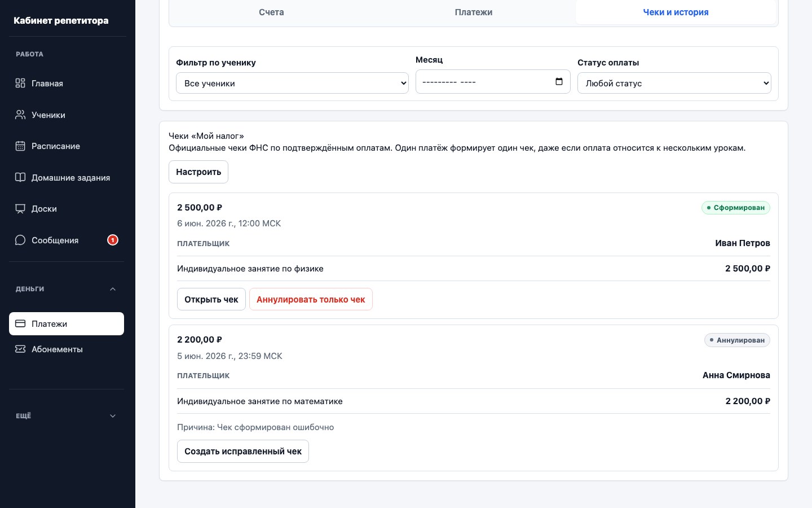Click the Аннулирован status badge
Image resolution: width=812 pixels, height=508 pixels.
tap(737, 340)
